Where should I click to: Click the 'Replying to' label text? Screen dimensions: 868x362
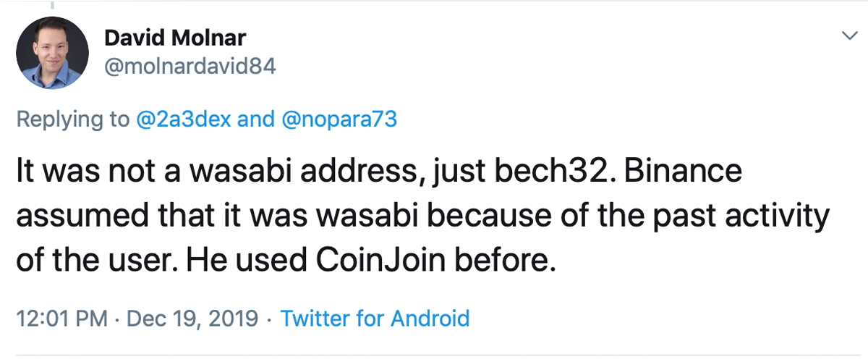pos(72,119)
